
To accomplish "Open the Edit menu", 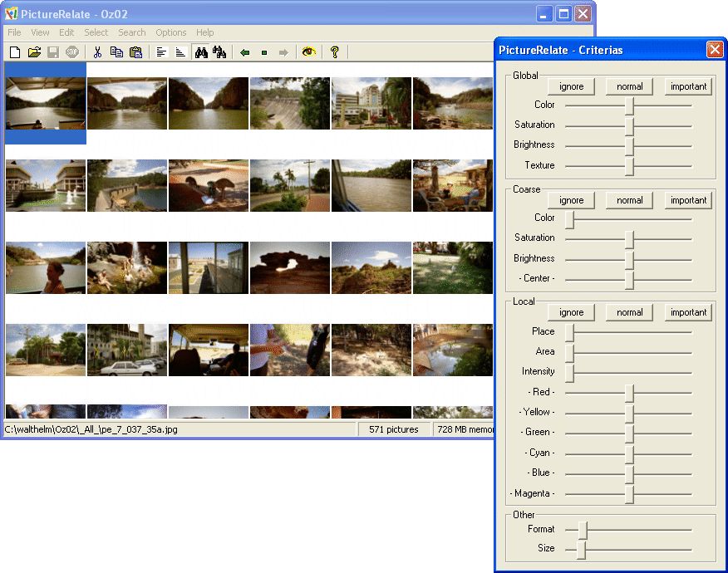I will [x=66, y=32].
